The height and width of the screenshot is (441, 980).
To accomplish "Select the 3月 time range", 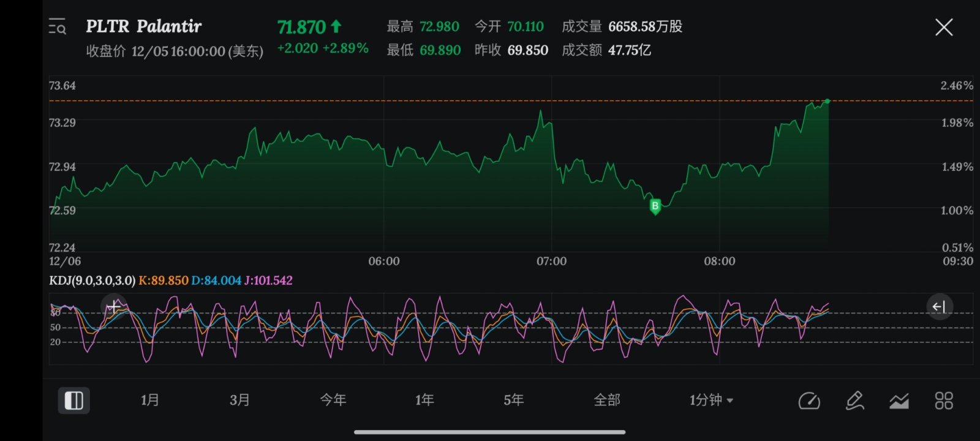I will coord(239,400).
